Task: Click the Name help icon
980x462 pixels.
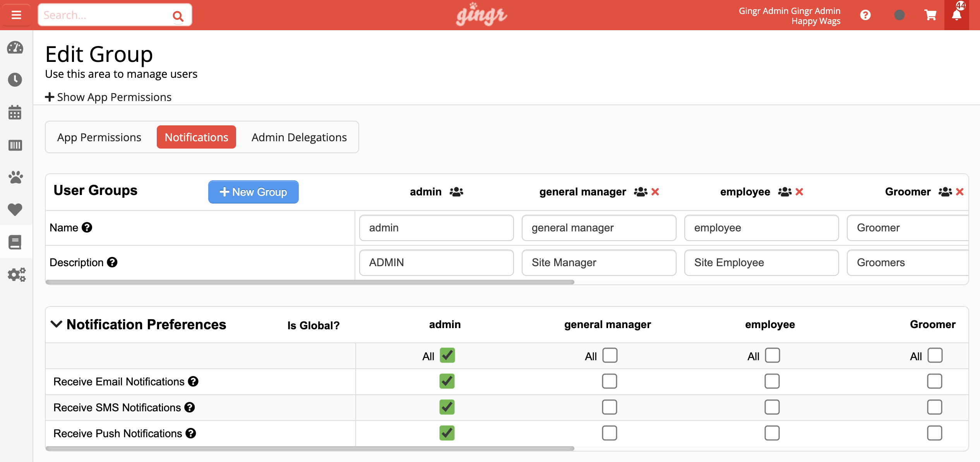Action: point(87,228)
